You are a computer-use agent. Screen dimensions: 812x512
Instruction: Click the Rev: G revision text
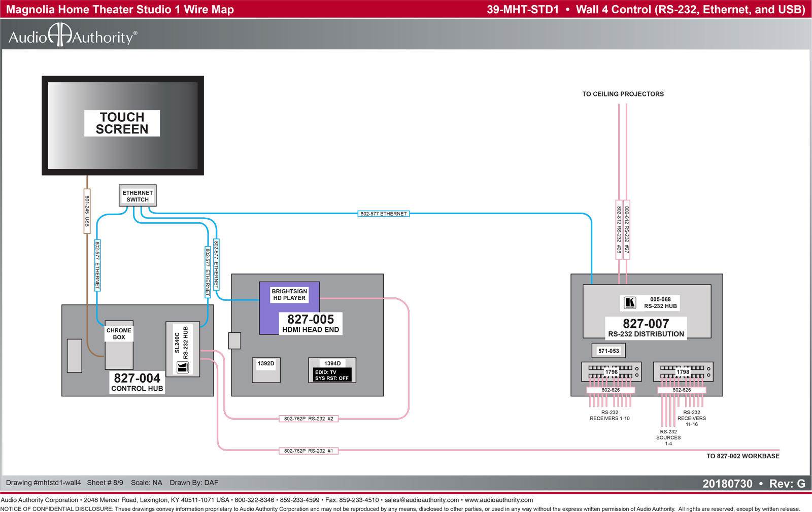point(787,484)
